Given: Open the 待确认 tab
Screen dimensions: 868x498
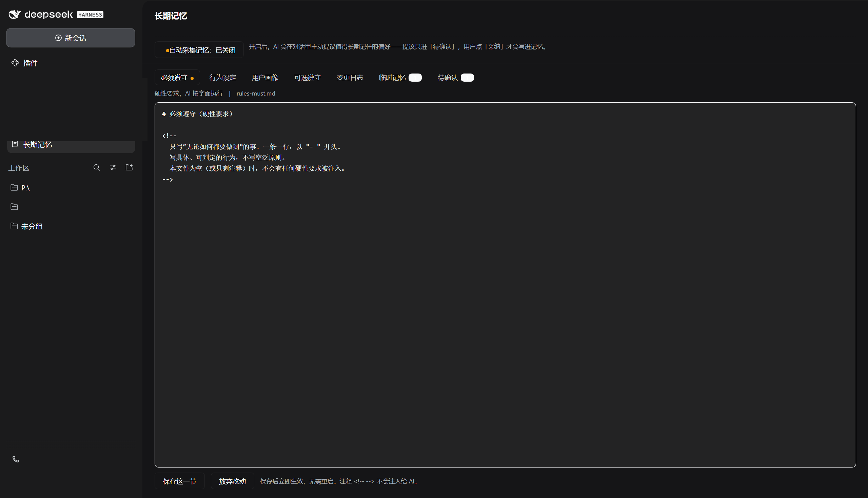Looking at the screenshot, I should (456, 78).
